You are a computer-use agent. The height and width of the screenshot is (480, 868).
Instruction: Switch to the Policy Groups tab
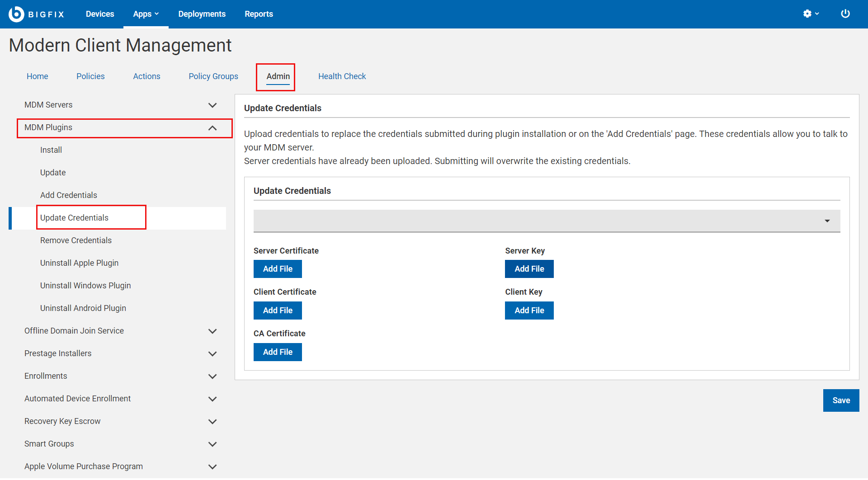click(x=213, y=76)
